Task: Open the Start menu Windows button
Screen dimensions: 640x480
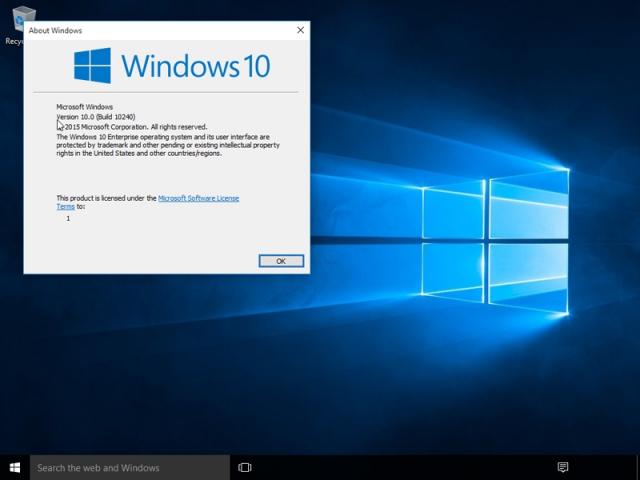Action: pos(15,467)
